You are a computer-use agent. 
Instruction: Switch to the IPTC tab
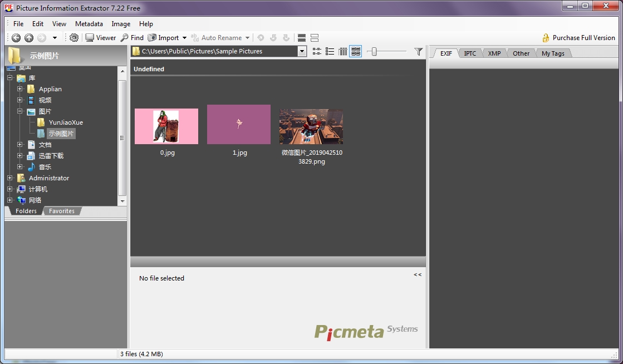(470, 53)
